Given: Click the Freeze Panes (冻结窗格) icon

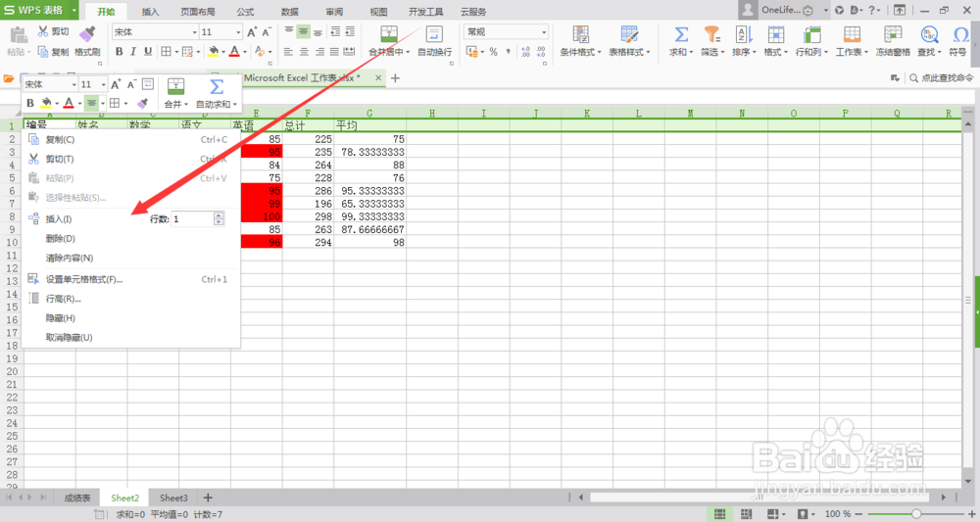Looking at the screenshot, I should pos(893,35).
